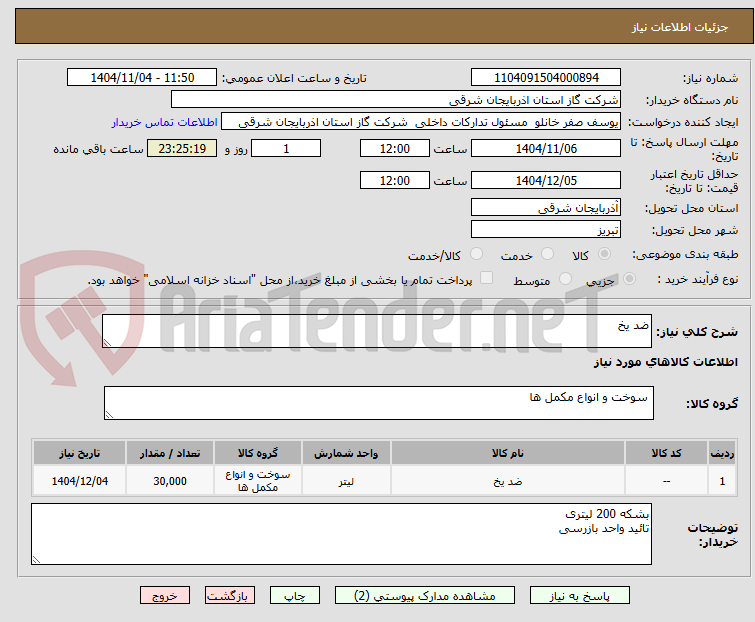Click the شرح کلی نیاز text area

tap(377, 331)
